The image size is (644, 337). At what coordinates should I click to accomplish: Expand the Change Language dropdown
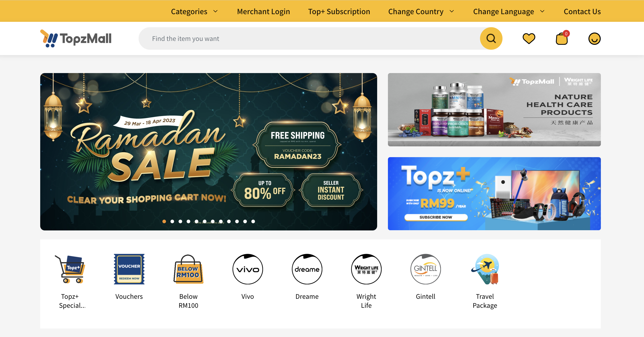[509, 11]
